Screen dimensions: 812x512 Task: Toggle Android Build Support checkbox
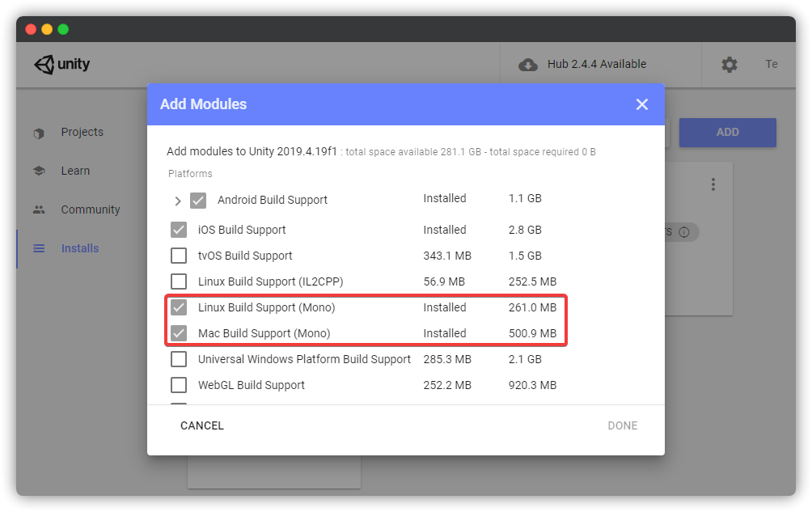[x=198, y=201]
